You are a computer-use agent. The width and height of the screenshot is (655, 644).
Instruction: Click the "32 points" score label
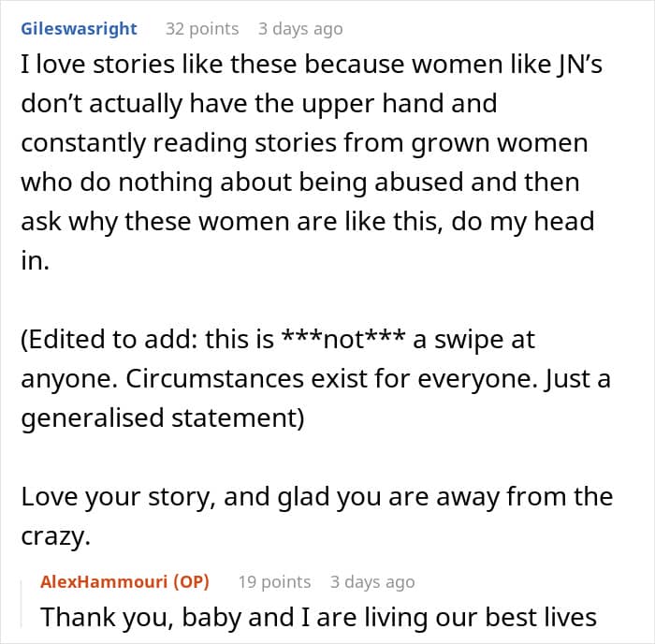coord(202,29)
